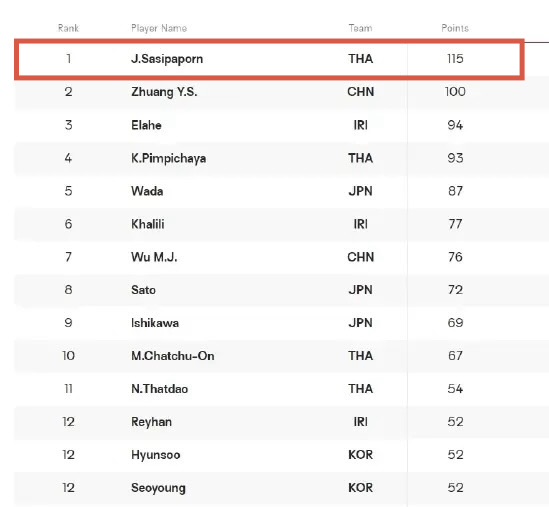
Task: Click the Rank column header
Action: click(68, 28)
